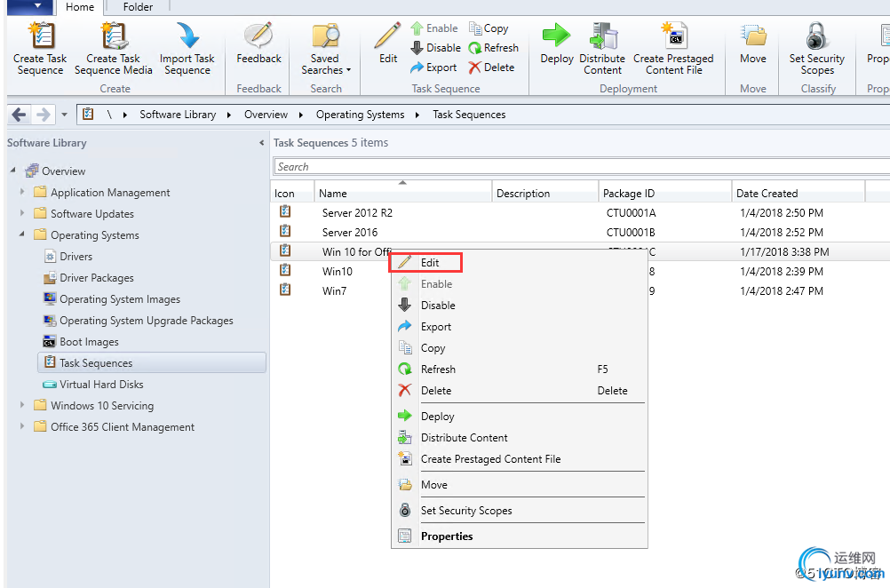Click Create Task Sequence ribbon icon

40,36
